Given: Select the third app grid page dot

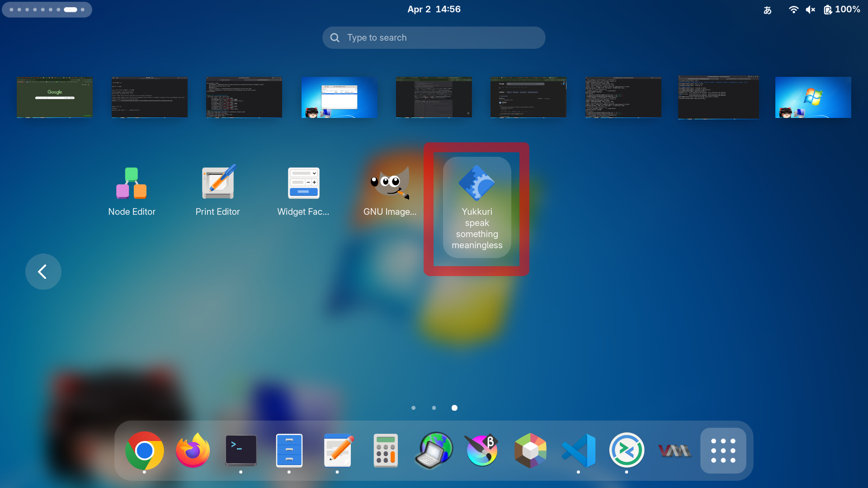Looking at the screenshot, I should pyautogui.click(x=454, y=408).
